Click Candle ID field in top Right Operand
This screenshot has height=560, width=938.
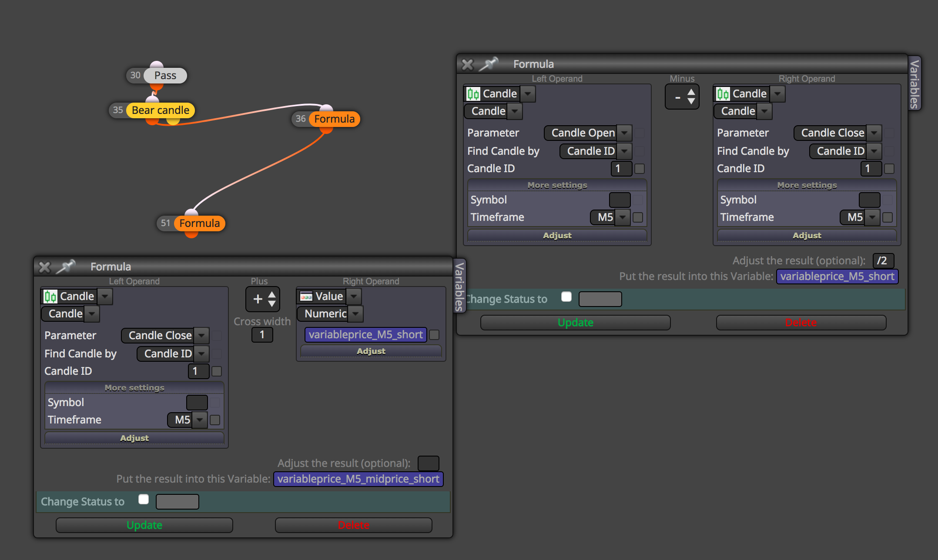coord(871,169)
